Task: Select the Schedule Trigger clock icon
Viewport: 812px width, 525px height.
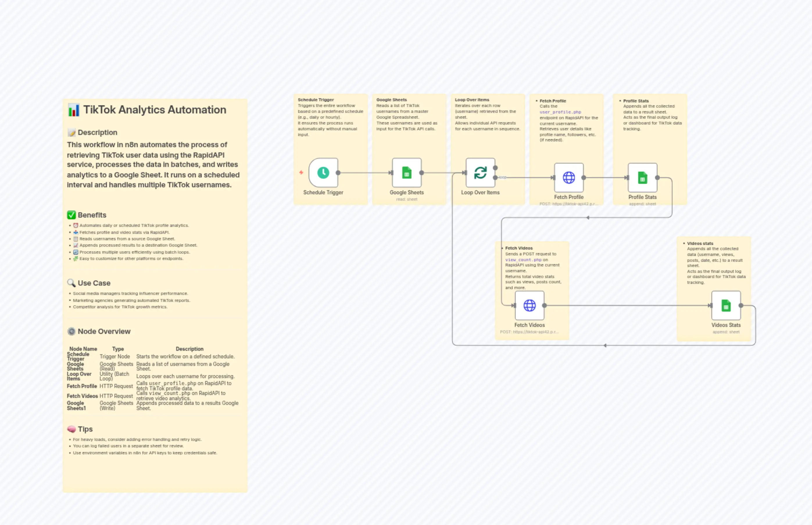Action: (x=323, y=173)
